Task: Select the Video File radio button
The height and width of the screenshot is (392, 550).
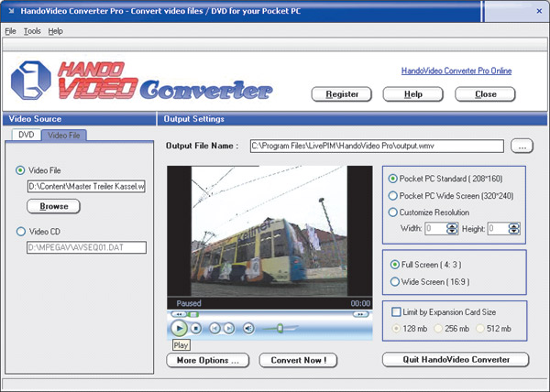Action: [x=20, y=170]
